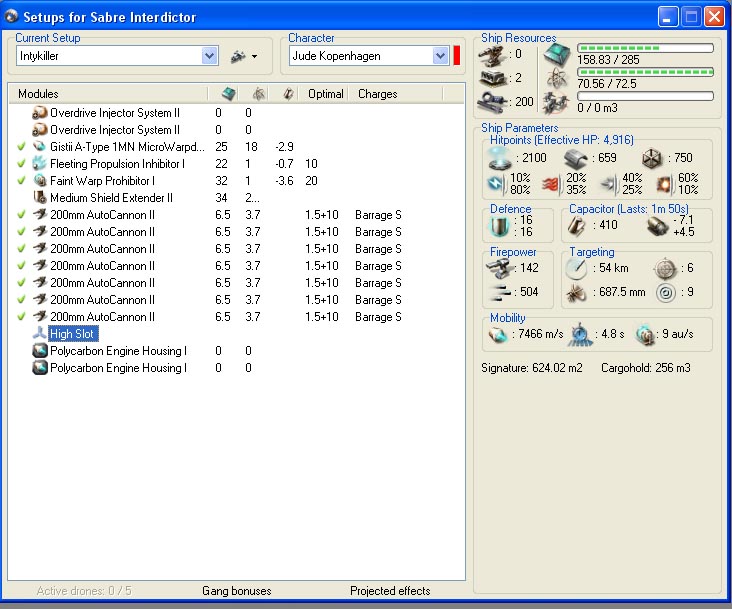This screenshot has height=609, width=732.
Task: Click the red character skill indicator swatch
Action: click(457, 56)
